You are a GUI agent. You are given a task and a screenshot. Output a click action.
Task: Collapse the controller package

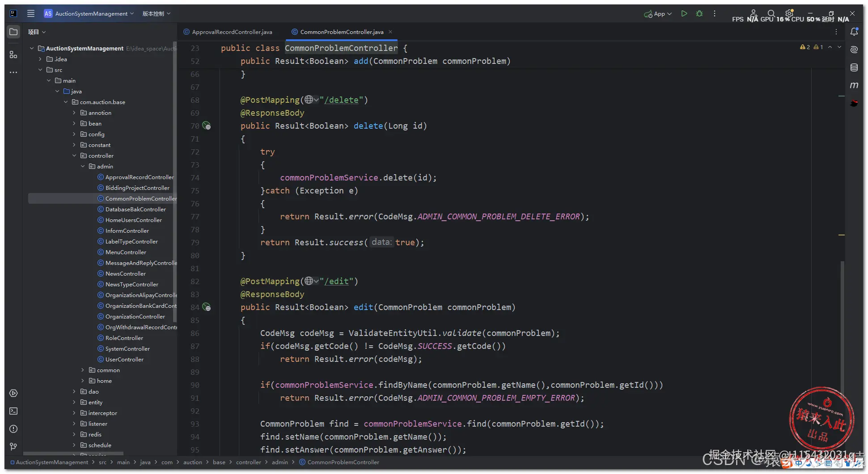click(x=74, y=155)
